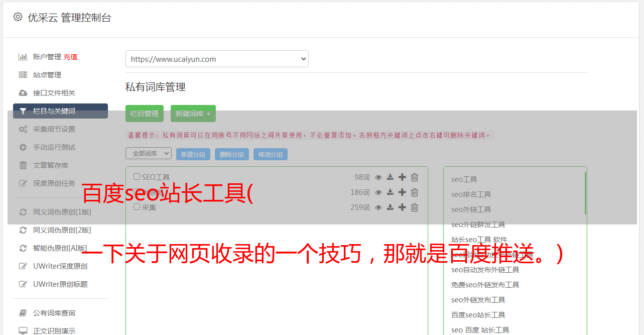Download the 采集 word library
Screen dimensions: 644x335
(x=391, y=207)
